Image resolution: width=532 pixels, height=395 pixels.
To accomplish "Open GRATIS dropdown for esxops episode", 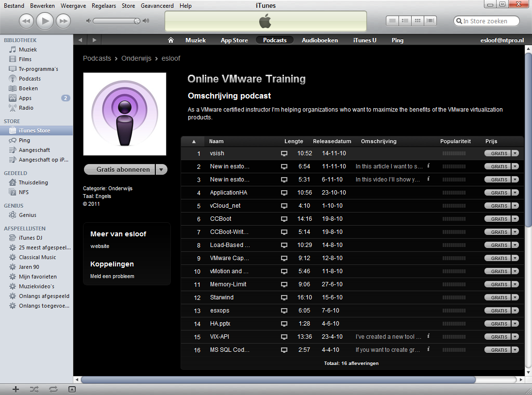I will (515, 311).
